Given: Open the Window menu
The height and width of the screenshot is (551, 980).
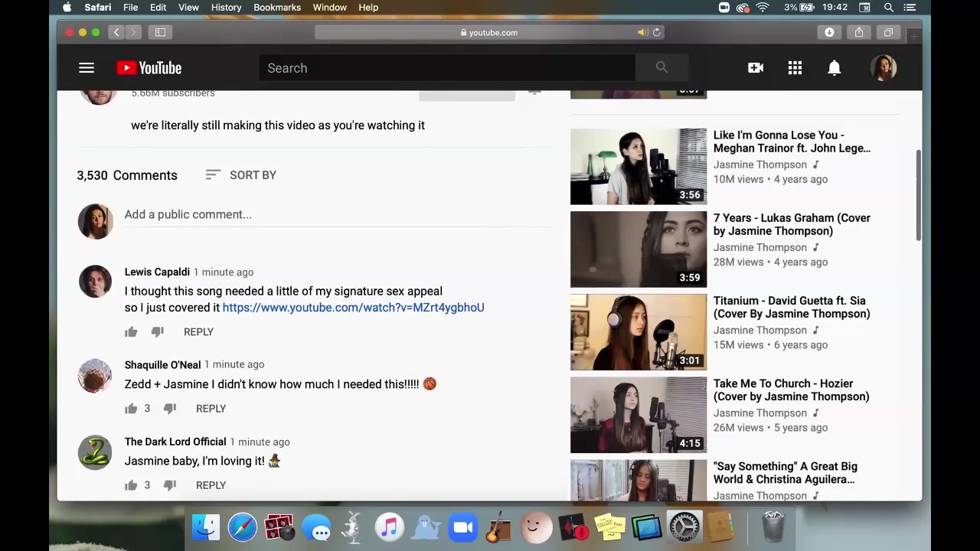Looking at the screenshot, I should (x=330, y=8).
